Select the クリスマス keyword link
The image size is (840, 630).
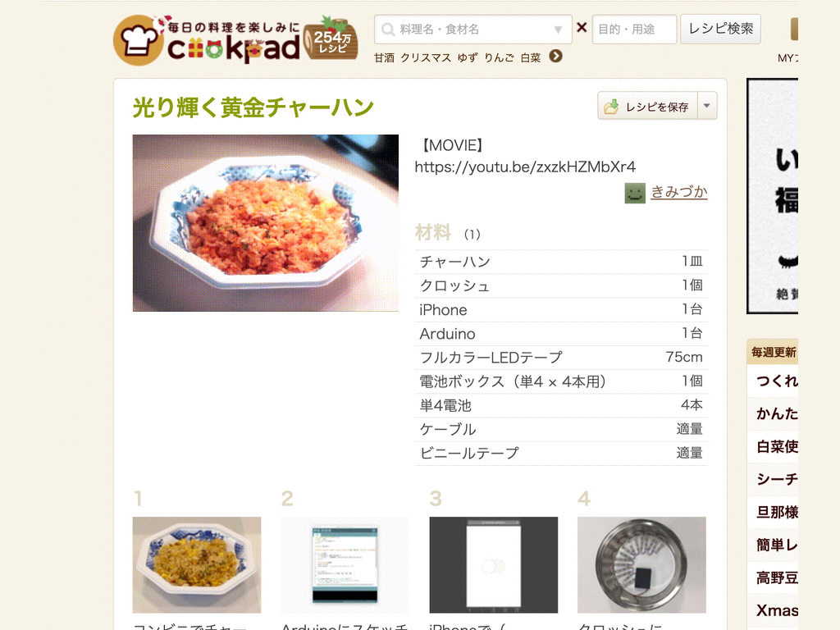point(426,57)
